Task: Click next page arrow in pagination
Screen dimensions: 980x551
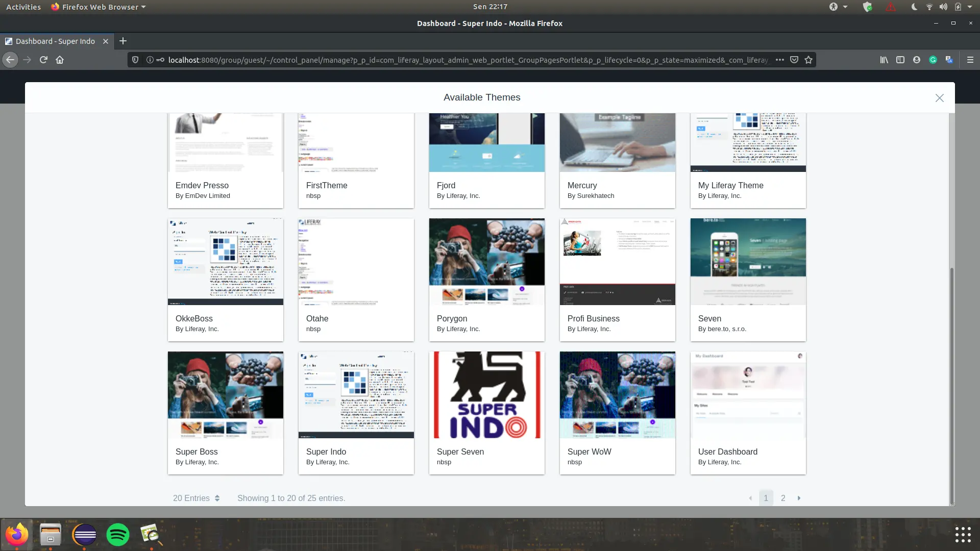Action: (x=799, y=498)
